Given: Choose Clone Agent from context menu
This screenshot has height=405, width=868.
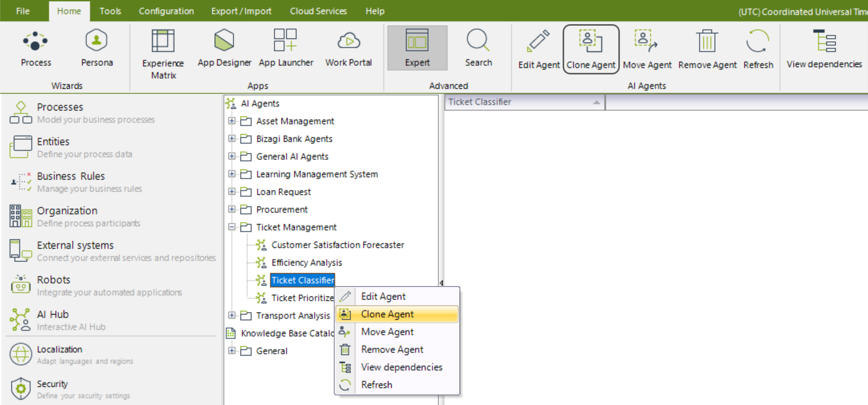Looking at the screenshot, I should (x=387, y=314).
